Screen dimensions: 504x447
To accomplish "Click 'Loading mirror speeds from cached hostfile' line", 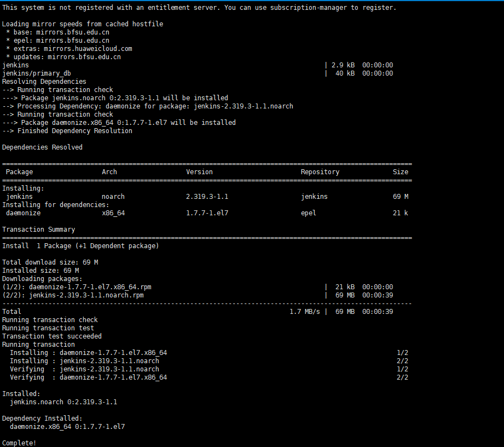I will pyautogui.click(x=83, y=24).
